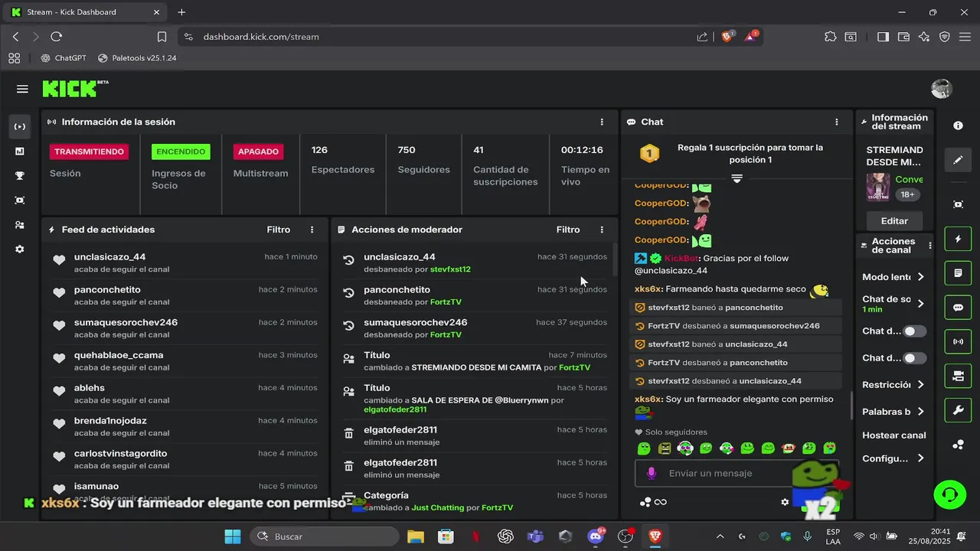Open stevfxst12 link in moderator actions
The image size is (980, 551).
[x=450, y=269]
